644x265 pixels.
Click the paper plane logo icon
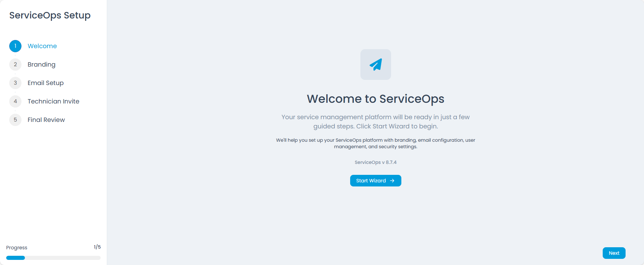[x=375, y=65]
